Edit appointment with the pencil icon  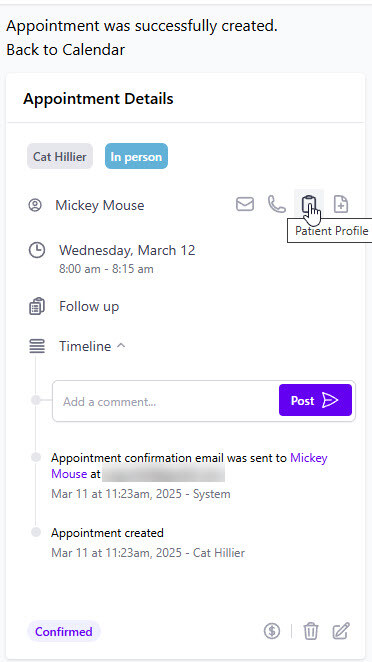[341, 631]
